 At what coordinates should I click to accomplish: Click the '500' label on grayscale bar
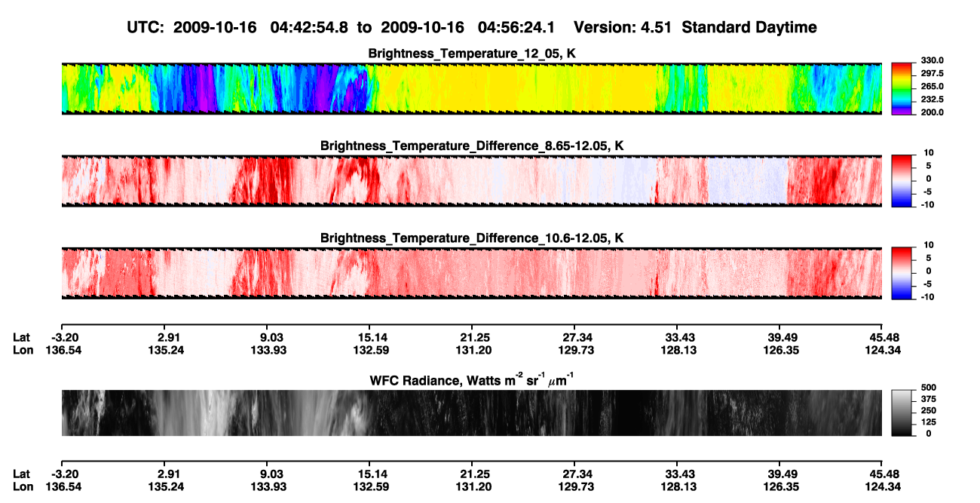click(928, 387)
